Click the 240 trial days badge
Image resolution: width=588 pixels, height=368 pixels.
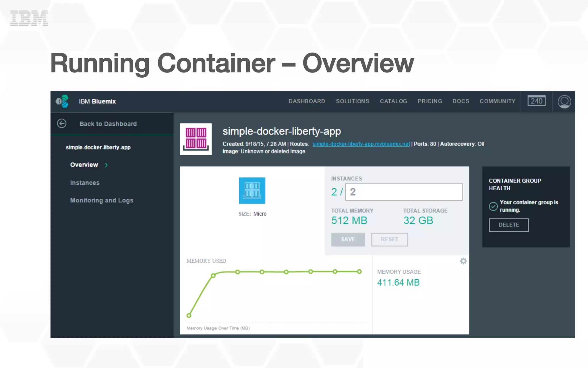[536, 101]
